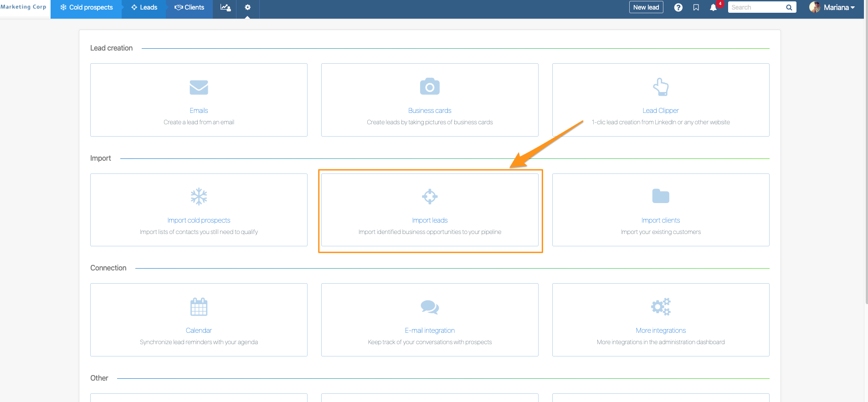Click the camera icon for Business cards
This screenshot has height=402, width=868.
point(430,87)
